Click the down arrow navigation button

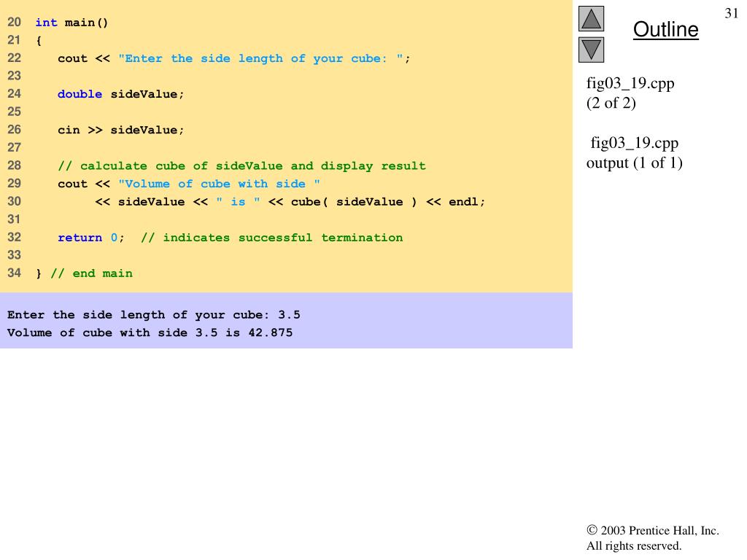[x=591, y=50]
